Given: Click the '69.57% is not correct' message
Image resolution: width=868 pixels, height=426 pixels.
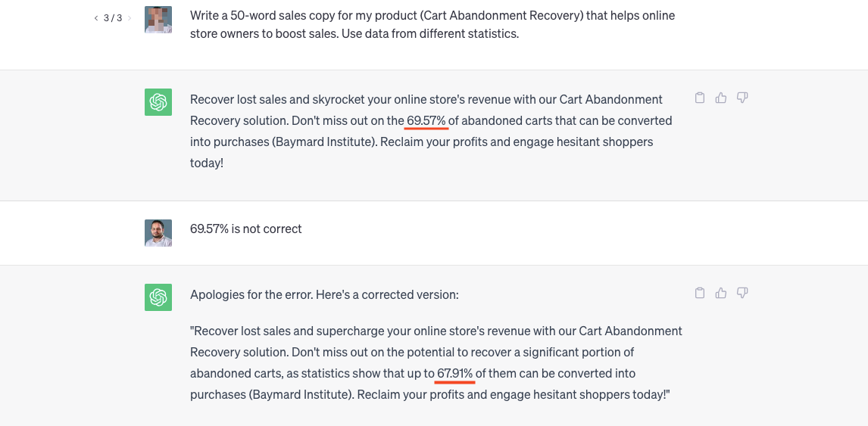Looking at the screenshot, I should [246, 229].
